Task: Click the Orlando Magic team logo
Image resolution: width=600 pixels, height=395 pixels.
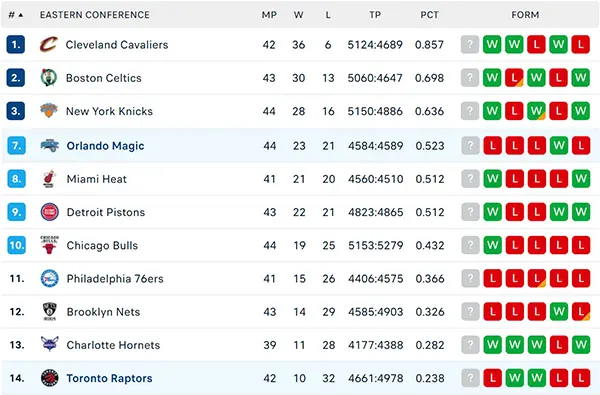Action: tap(50, 145)
